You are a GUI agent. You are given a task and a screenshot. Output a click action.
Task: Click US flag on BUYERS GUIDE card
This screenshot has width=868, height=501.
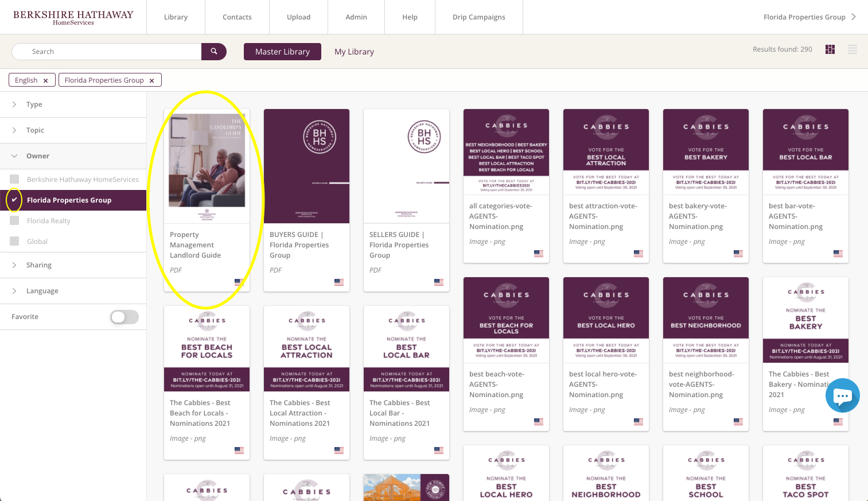pos(339,282)
